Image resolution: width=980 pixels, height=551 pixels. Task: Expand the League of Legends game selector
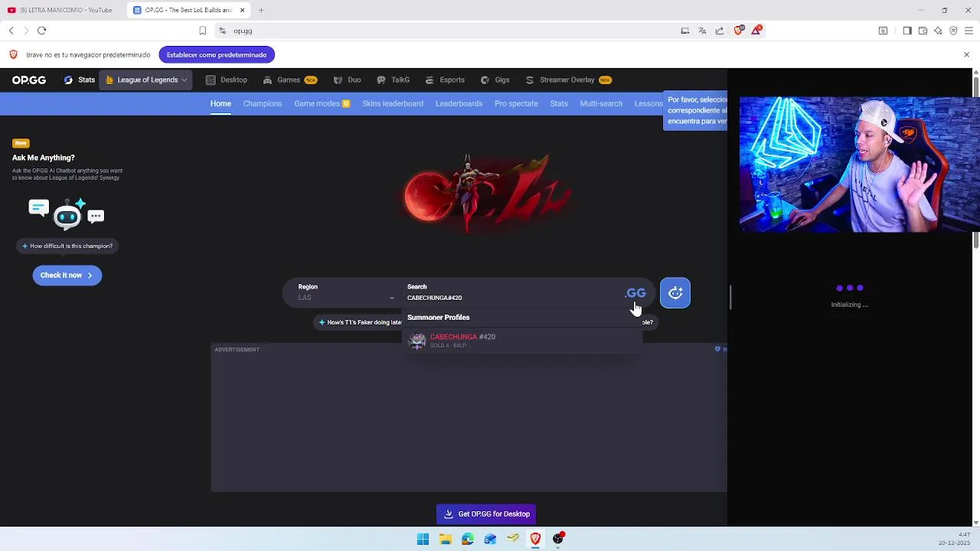pos(146,80)
